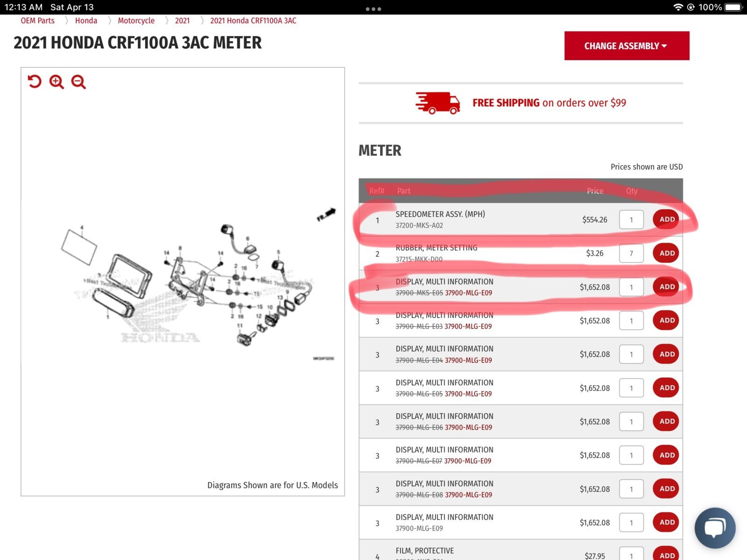This screenshot has width=747, height=560.
Task: Tap the red delivery truck icon
Action: tap(437, 103)
